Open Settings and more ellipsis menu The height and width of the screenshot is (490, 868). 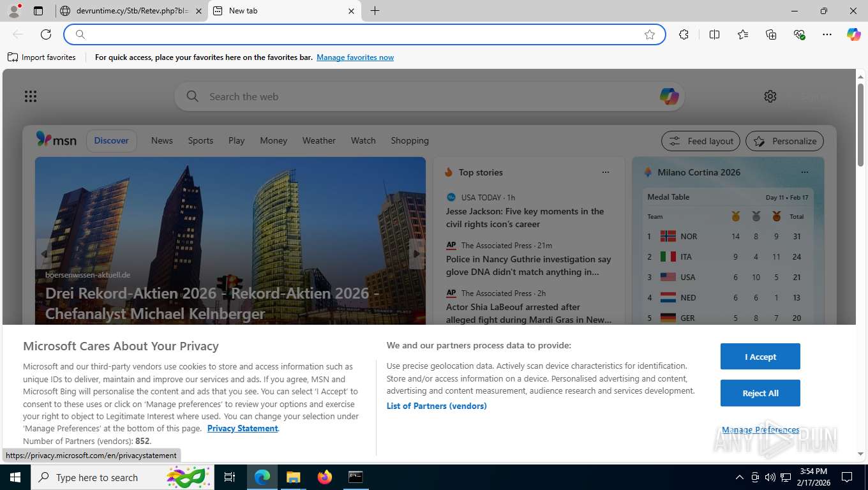[827, 34]
